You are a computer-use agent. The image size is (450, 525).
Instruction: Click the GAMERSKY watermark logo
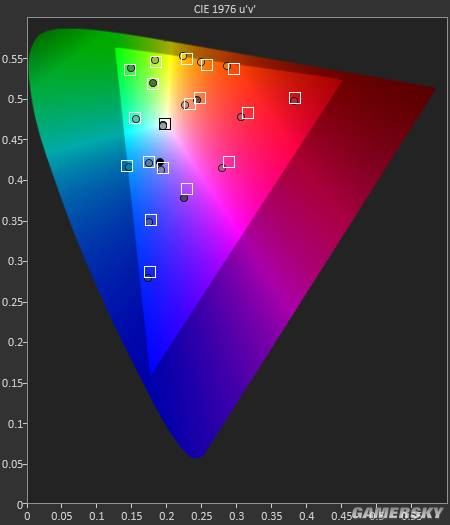[x=397, y=513]
